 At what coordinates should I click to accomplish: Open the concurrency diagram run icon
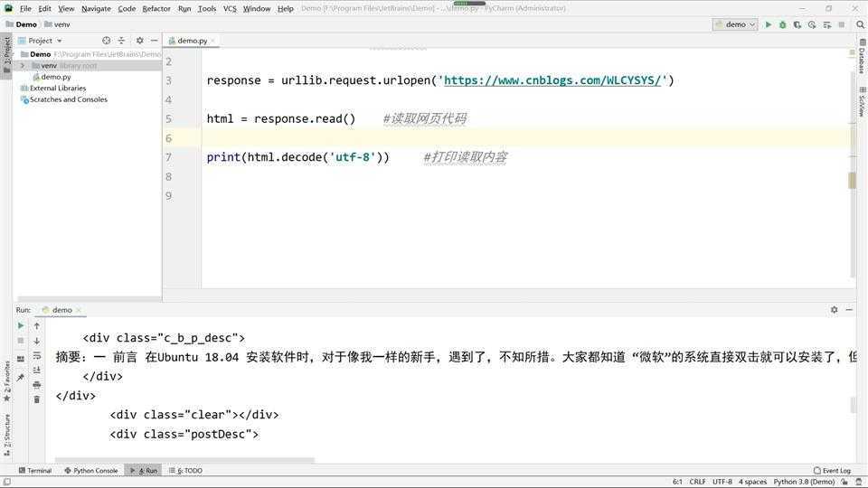coord(827,24)
